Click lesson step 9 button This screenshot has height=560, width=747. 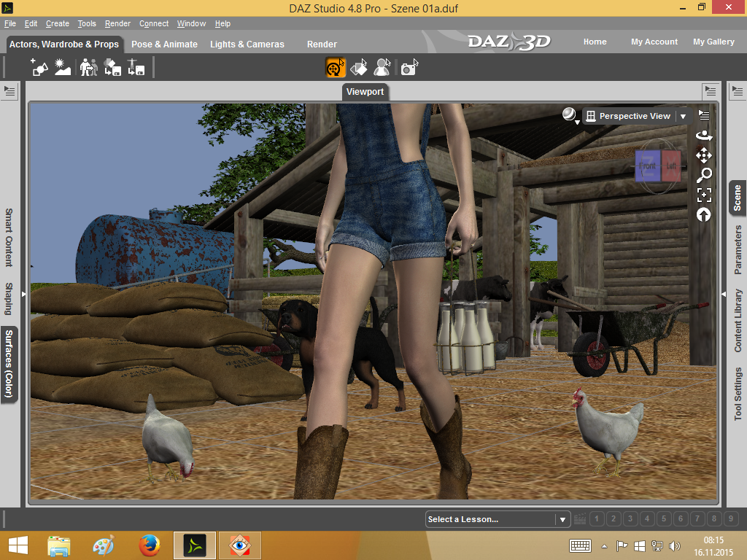[x=731, y=518]
